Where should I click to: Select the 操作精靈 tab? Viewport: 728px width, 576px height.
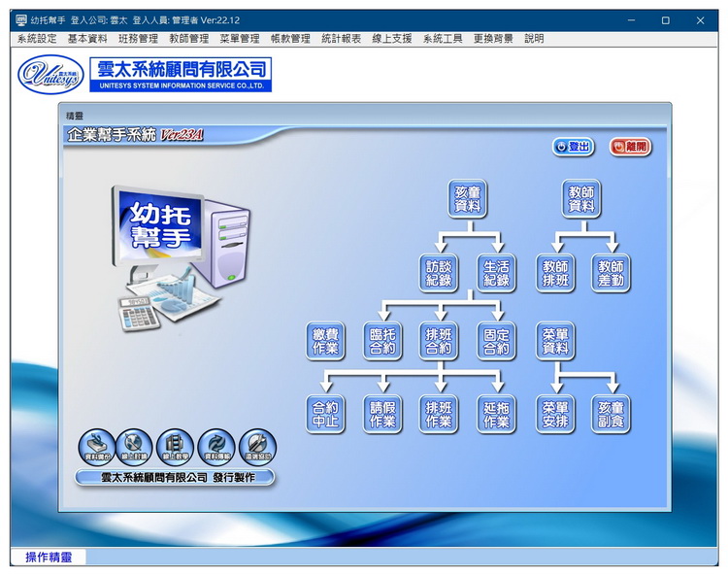[49, 557]
